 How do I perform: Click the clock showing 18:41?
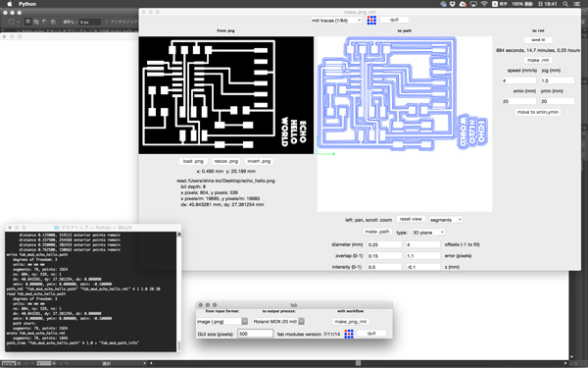tap(550, 4)
